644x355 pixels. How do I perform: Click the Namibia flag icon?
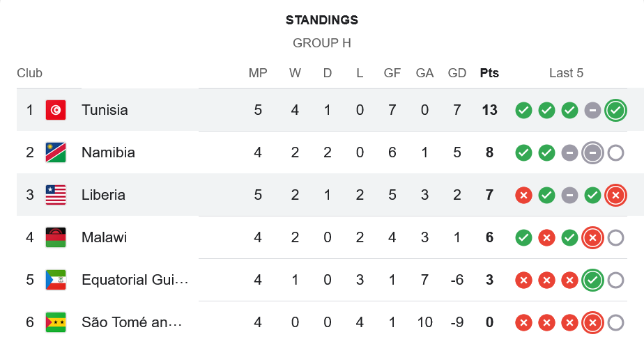[x=56, y=152]
